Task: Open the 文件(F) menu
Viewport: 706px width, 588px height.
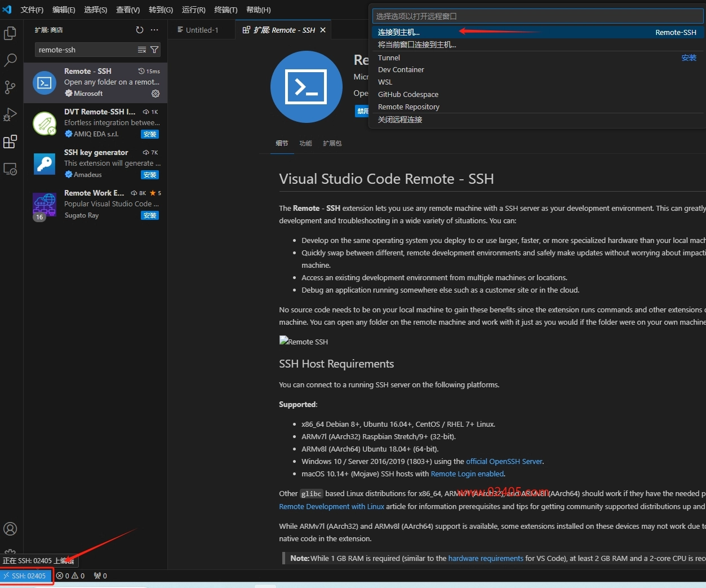Action: (x=32, y=10)
